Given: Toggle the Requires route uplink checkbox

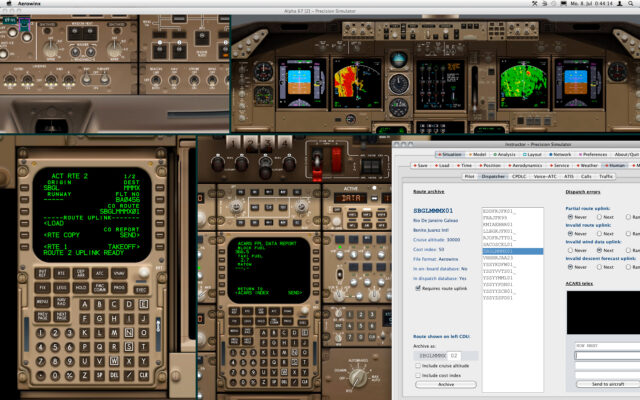Looking at the screenshot, I should coord(418,287).
